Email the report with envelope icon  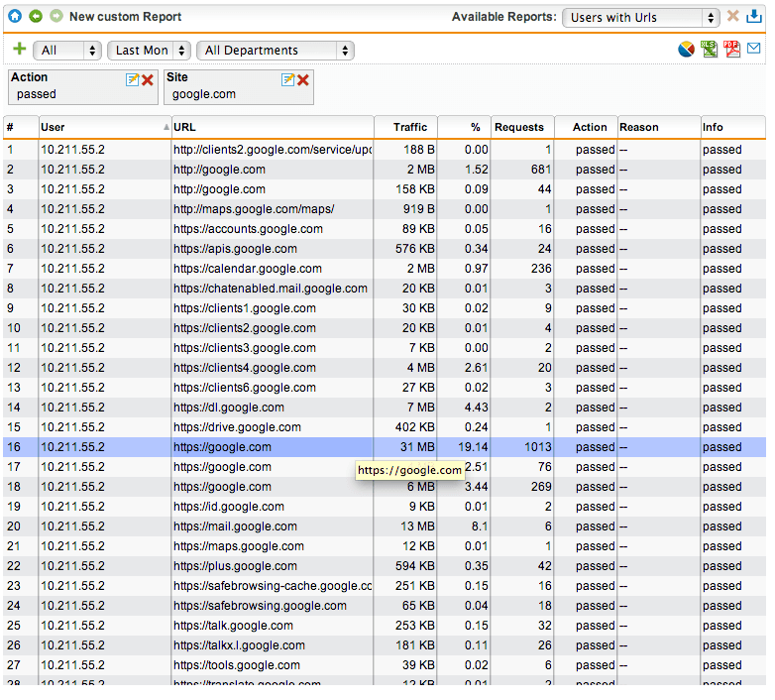click(754, 48)
